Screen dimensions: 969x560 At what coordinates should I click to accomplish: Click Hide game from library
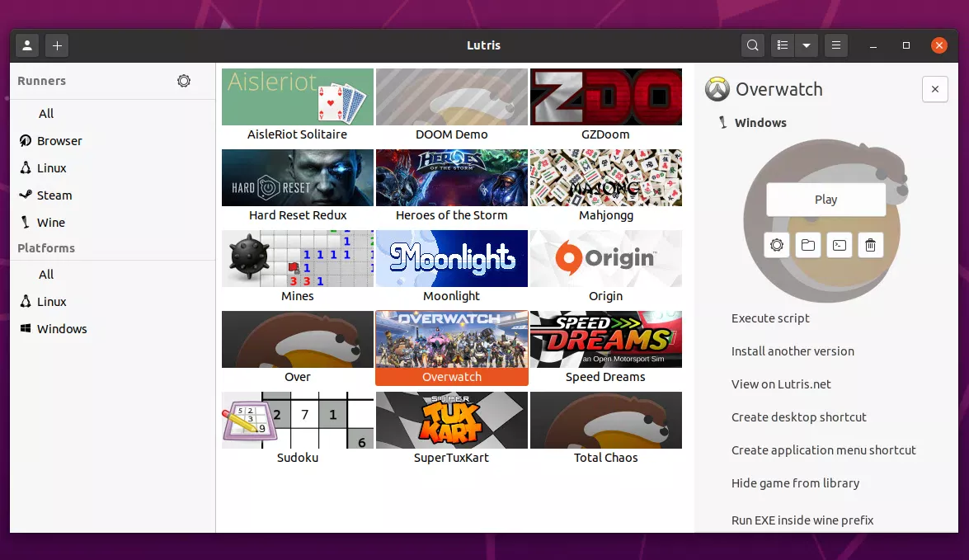coord(795,483)
